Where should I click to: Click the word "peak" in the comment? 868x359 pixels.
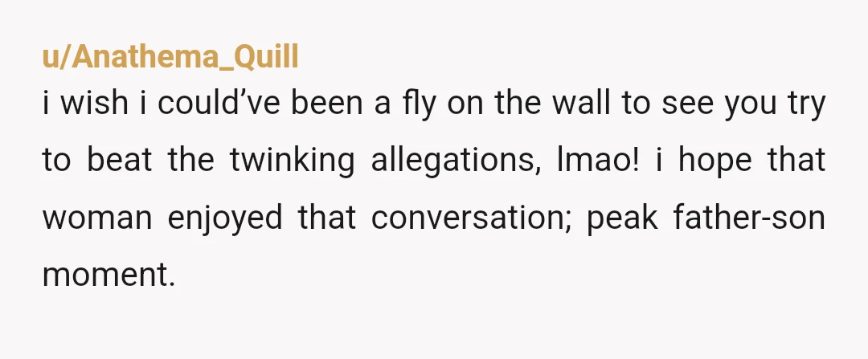622,218
